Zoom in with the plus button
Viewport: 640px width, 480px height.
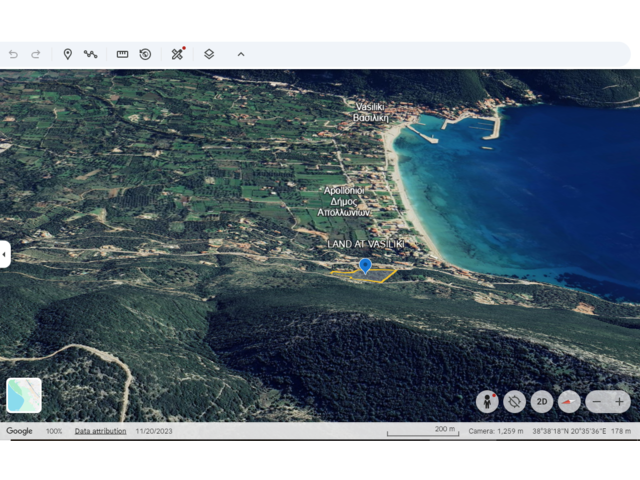(x=620, y=401)
